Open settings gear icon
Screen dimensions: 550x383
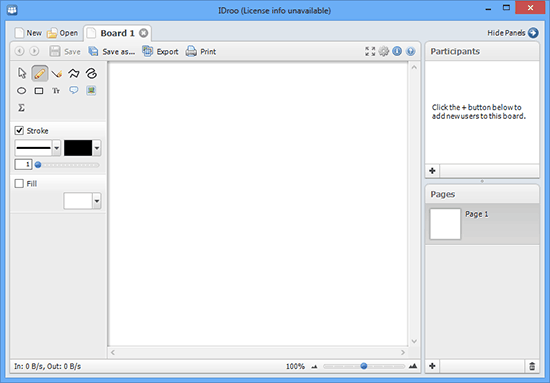[x=384, y=51]
